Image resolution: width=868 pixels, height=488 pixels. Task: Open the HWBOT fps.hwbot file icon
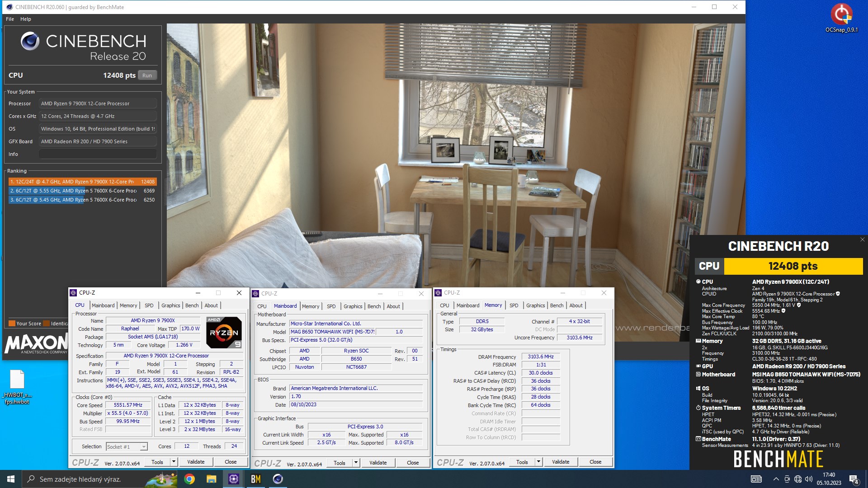(x=17, y=387)
